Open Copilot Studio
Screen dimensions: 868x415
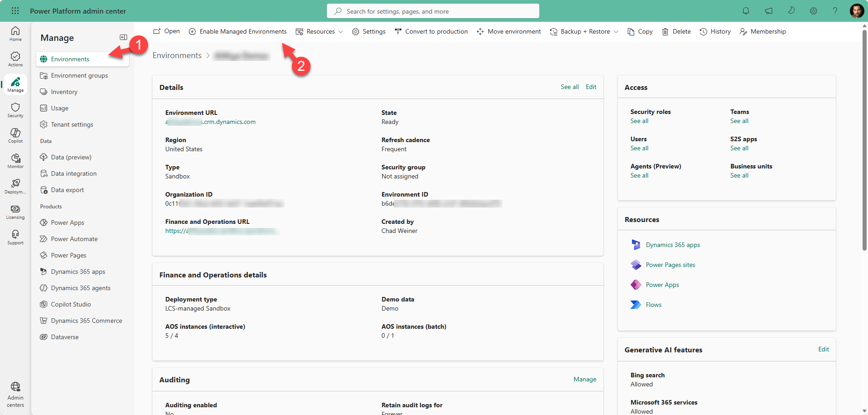(x=82, y=304)
